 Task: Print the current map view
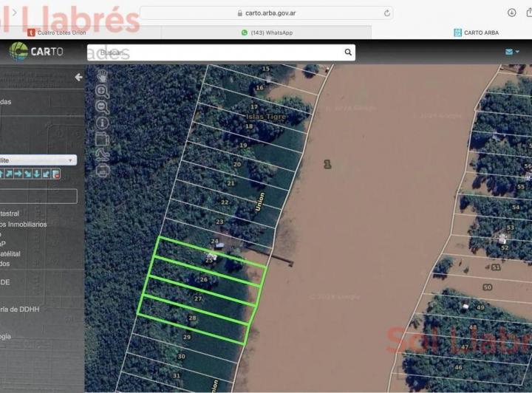tap(103, 170)
